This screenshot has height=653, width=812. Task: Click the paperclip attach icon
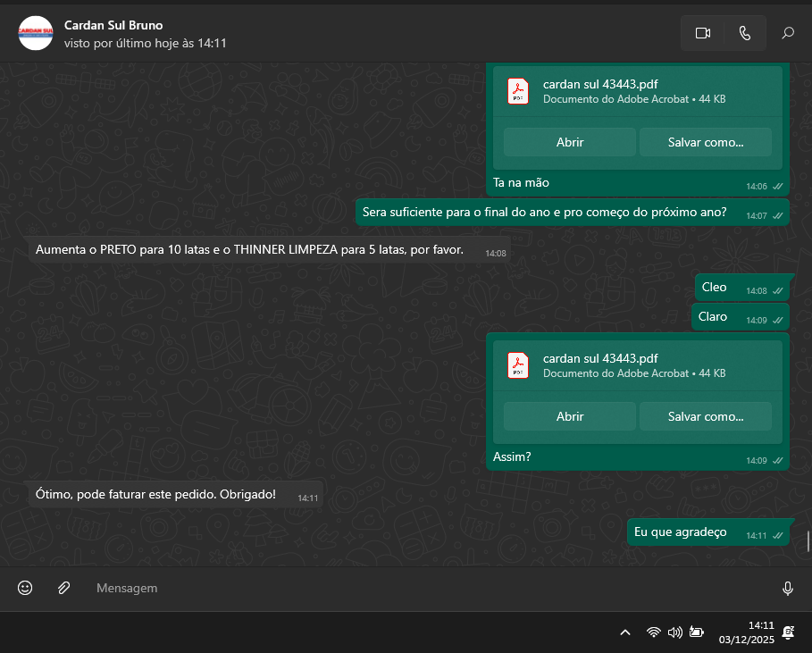pyautogui.click(x=63, y=588)
